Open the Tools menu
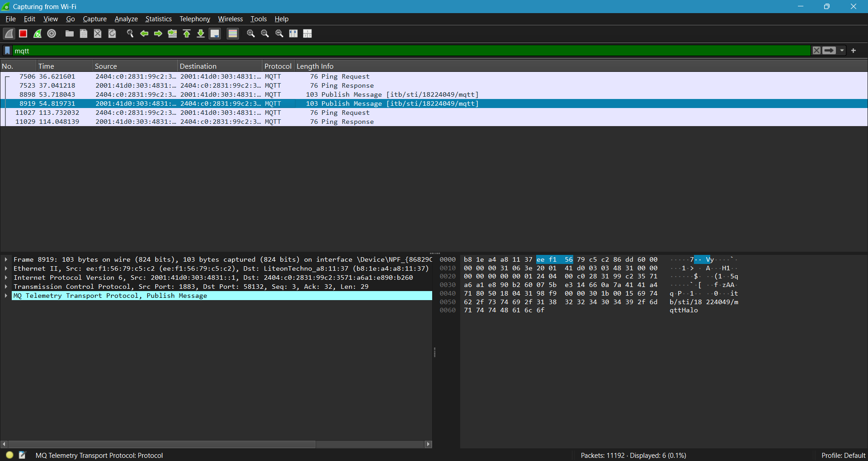Screen dimensions: 868x461 click(259, 19)
